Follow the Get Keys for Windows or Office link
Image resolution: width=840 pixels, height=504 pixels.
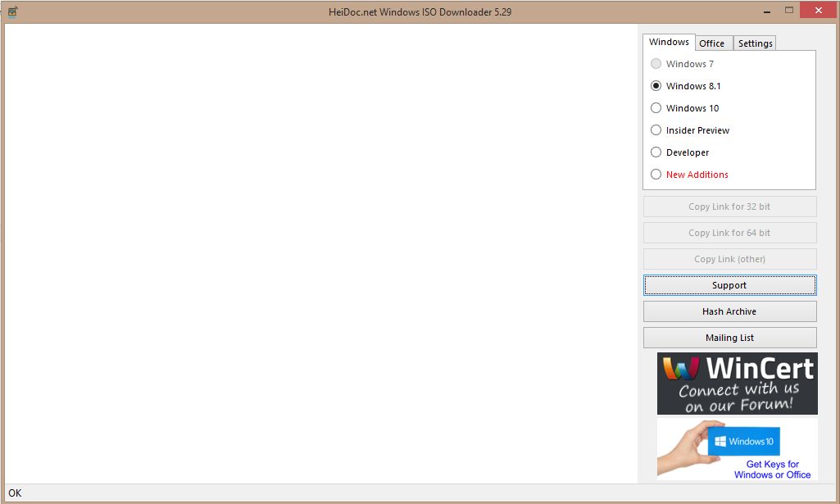(x=772, y=470)
